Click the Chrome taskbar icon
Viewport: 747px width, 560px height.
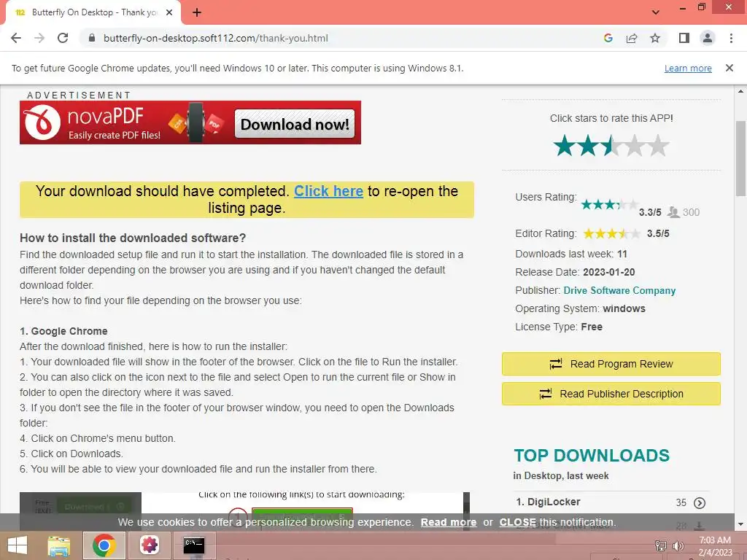pos(104,545)
